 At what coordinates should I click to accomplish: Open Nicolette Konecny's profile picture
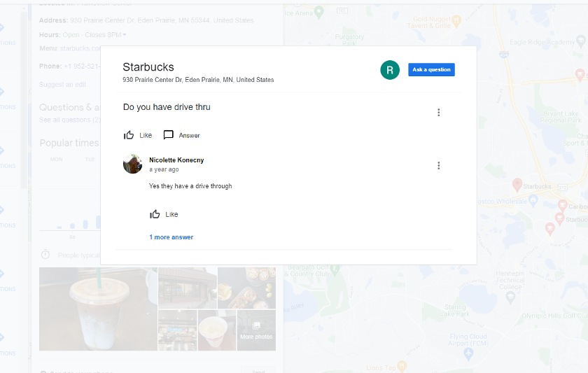pyautogui.click(x=133, y=164)
